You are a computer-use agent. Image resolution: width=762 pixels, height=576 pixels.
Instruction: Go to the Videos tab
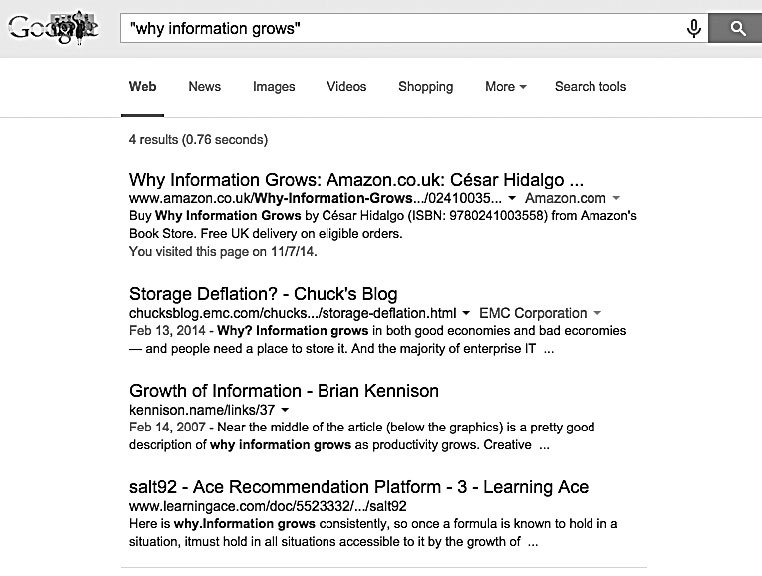click(346, 87)
